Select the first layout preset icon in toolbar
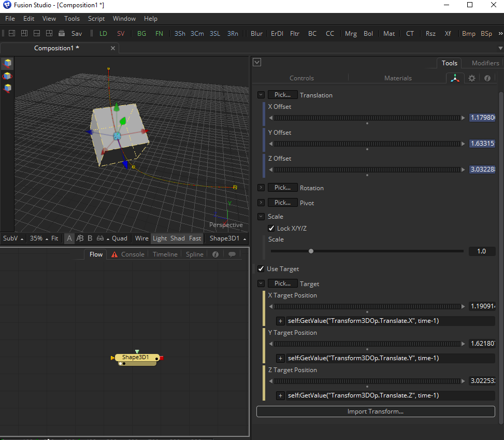The height and width of the screenshot is (440, 504). coord(12,34)
